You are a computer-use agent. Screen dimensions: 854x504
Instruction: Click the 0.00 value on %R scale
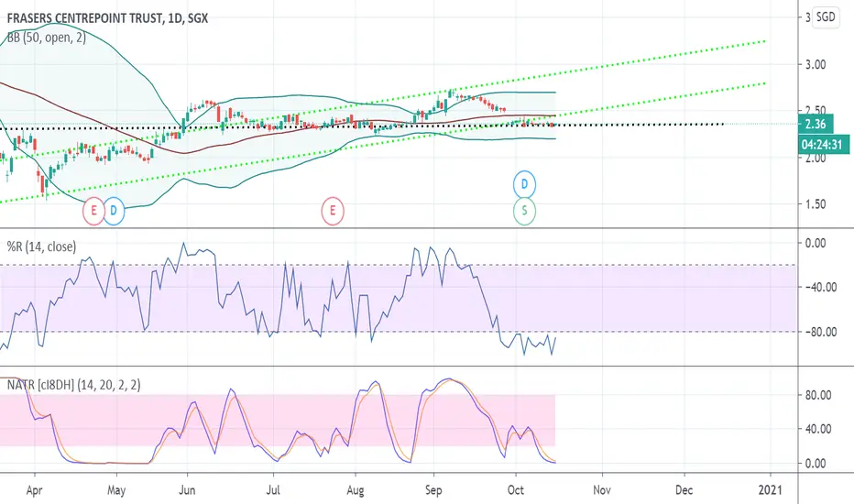pyautogui.click(x=816, y=243)
